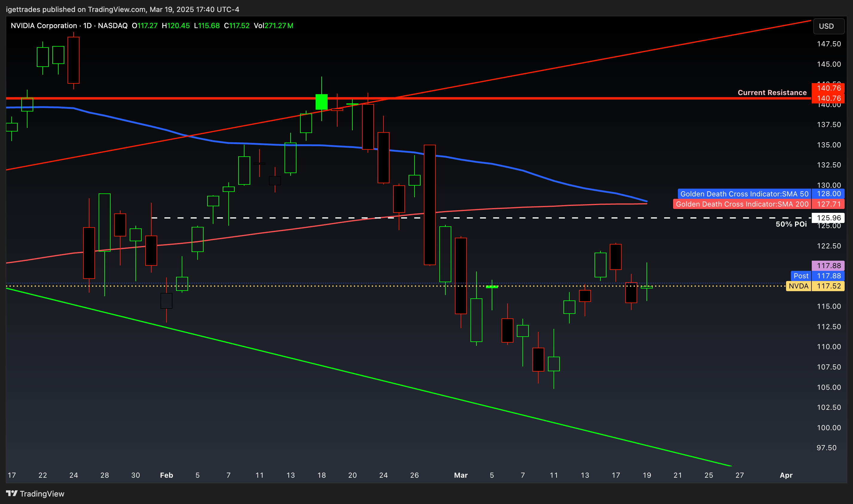This screenshot has height=504, width=853.
Task: Click the Post market label
Action: tap(801, 276)
